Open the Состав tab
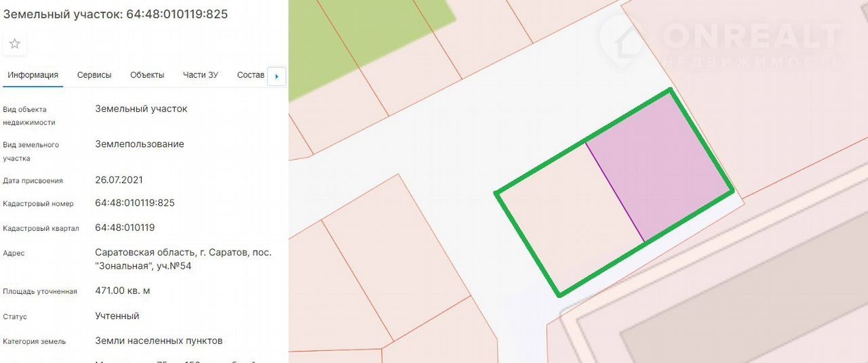Screen dimensions: 868x363 coord(250,75)
